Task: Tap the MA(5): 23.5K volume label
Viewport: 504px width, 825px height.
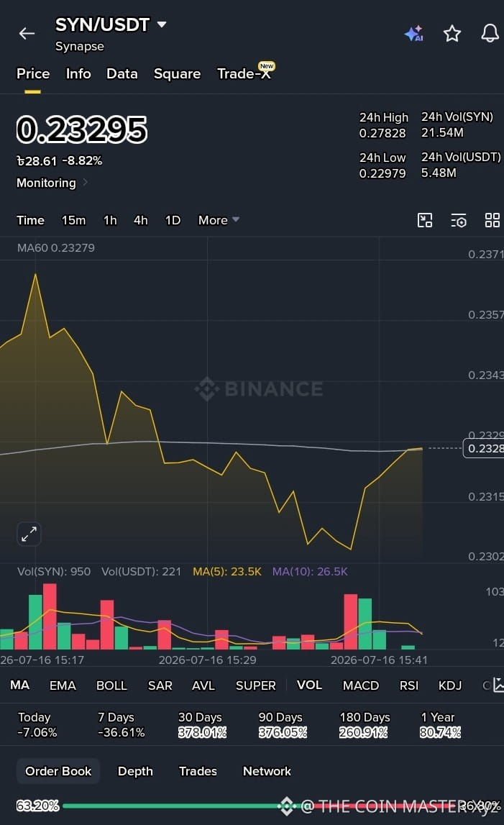Action: coord(226,571)
